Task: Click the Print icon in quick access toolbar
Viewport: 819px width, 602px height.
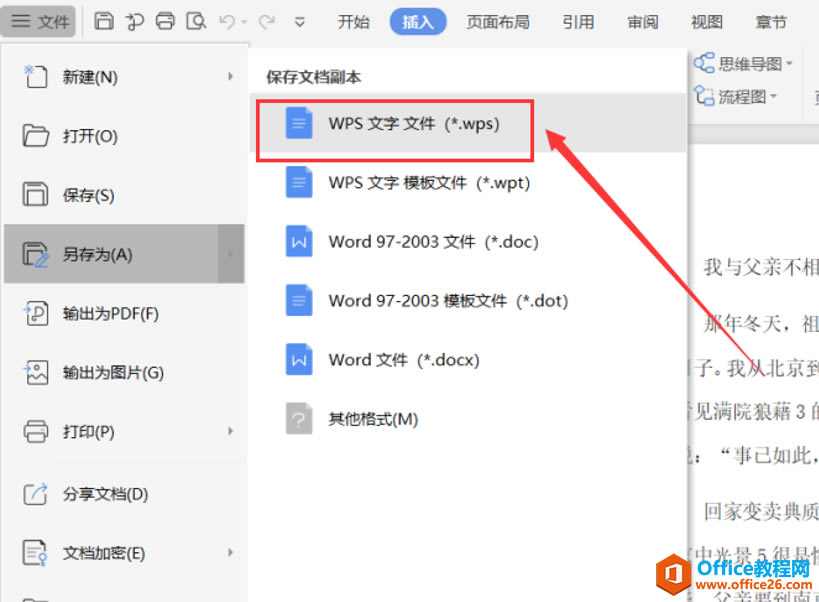Action: (165, 21)
